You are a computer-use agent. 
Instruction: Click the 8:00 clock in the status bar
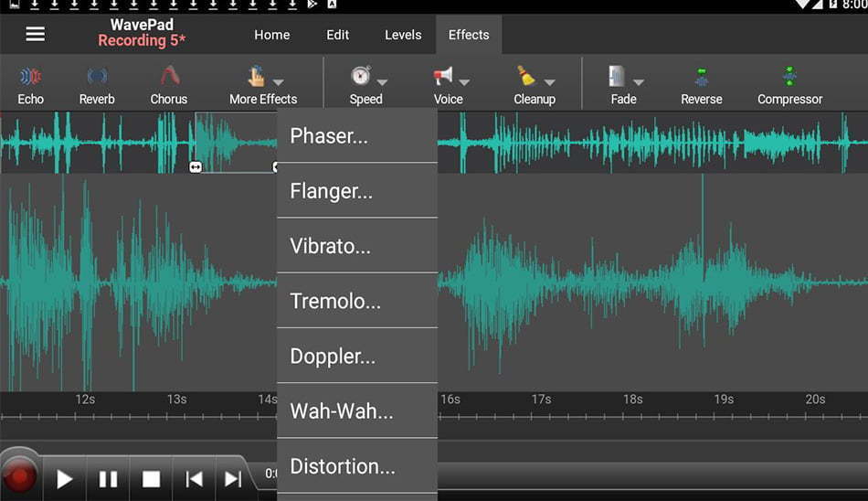click(854, 5)
